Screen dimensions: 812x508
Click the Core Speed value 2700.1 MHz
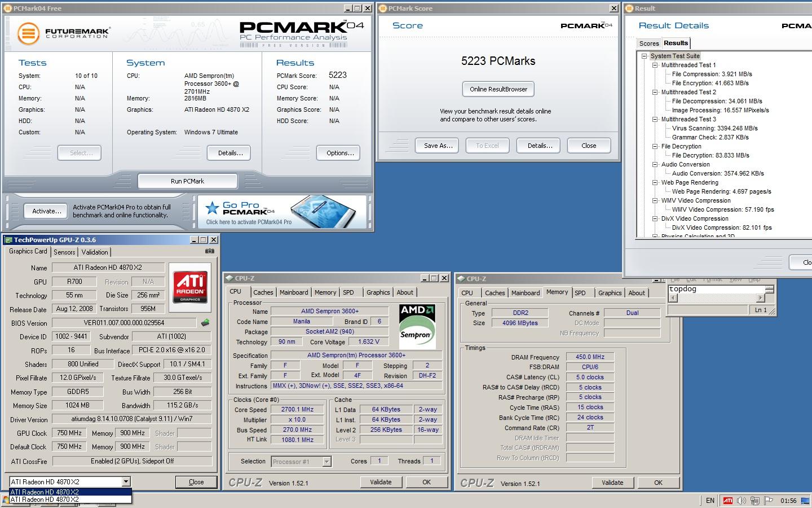tap(297, 410)
